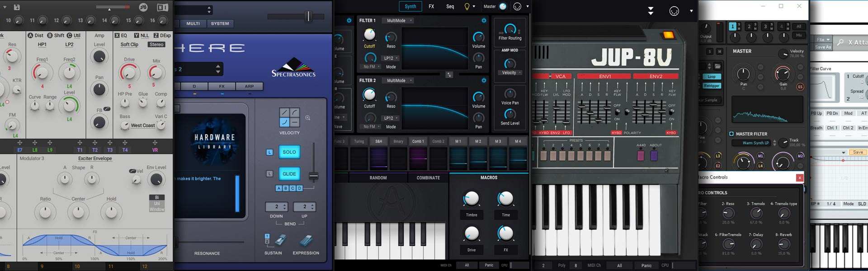Image resolution: width=868 pixels, height=271 pixels.
Task: Click the Expression pedal icon in Omnisphere
Action: pos(306,241)
